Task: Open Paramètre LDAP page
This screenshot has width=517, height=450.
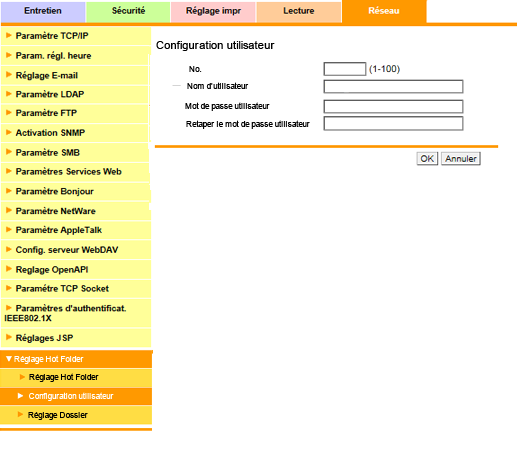Action: [x=75, y=94]
